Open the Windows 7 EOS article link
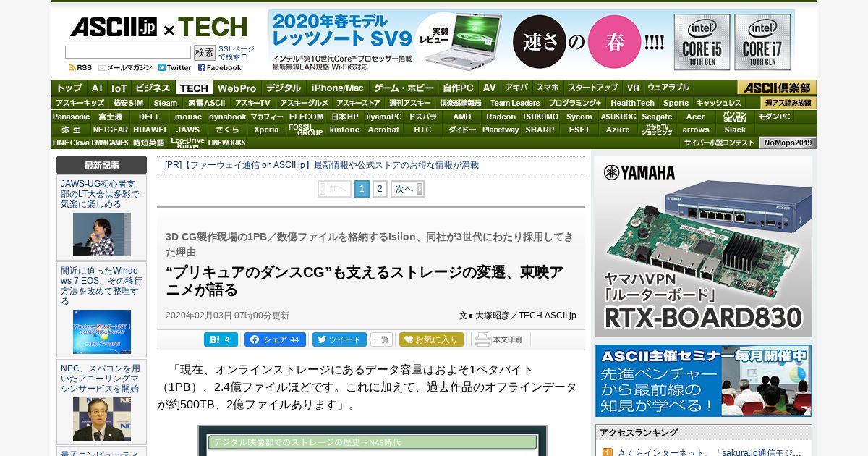 (101, 286)
